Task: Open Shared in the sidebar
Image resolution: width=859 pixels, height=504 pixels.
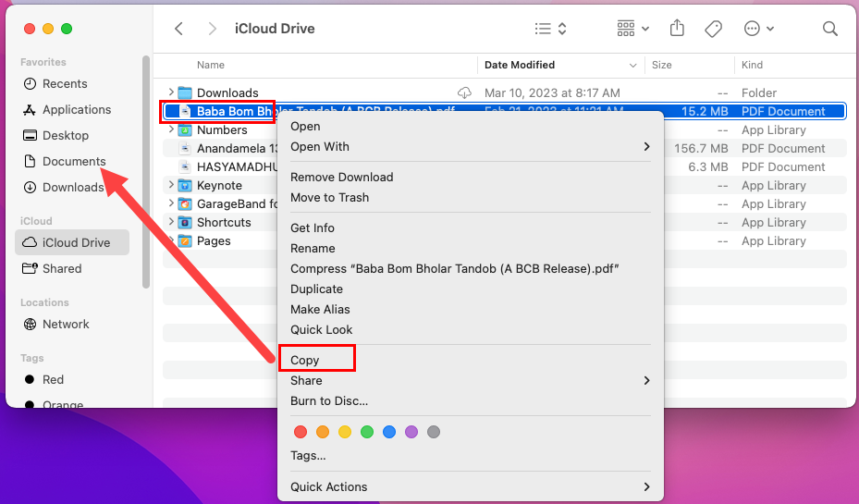Action: [x=52, y=268]
